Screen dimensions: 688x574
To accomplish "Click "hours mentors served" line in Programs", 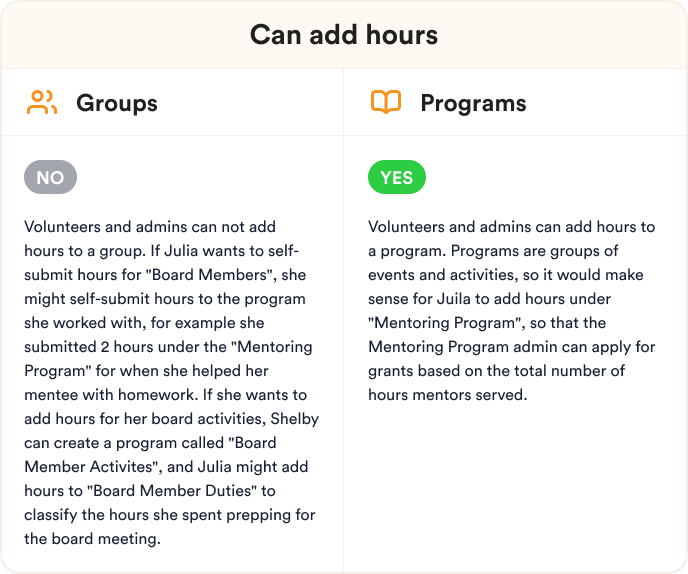I will point(448,395).
